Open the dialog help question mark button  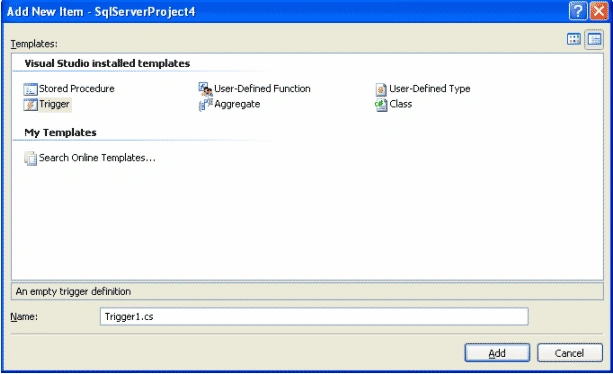pos(578,11)
